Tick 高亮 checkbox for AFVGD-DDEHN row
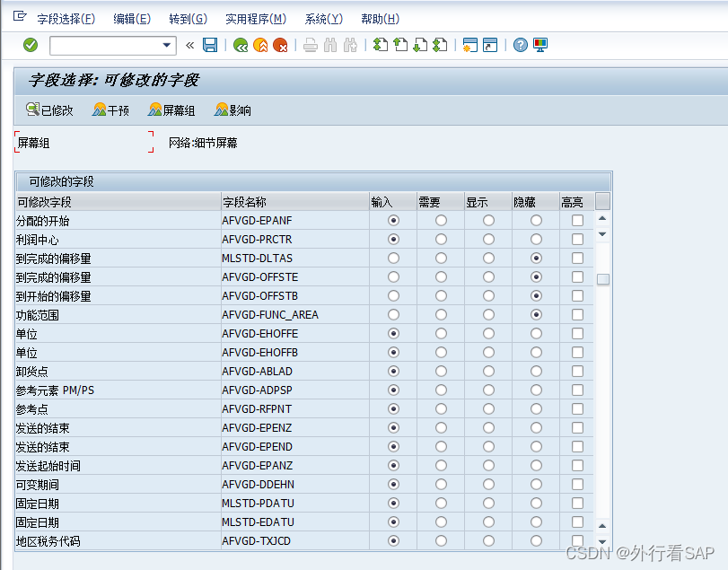This screenshot has height=570, width=728. tap(577, 485)
